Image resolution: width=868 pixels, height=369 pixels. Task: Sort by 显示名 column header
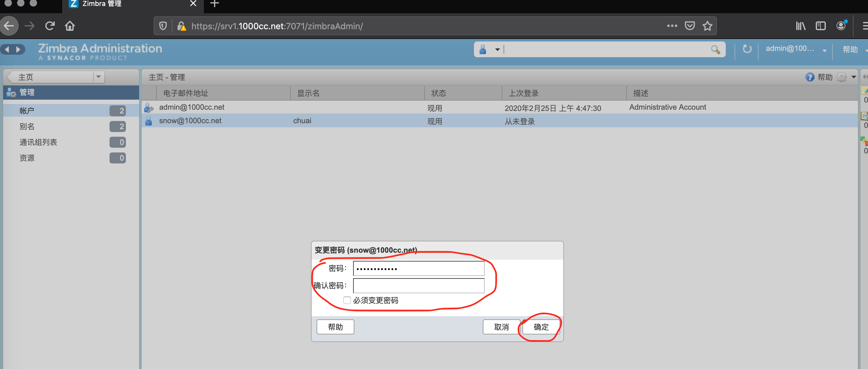point(357,93)
